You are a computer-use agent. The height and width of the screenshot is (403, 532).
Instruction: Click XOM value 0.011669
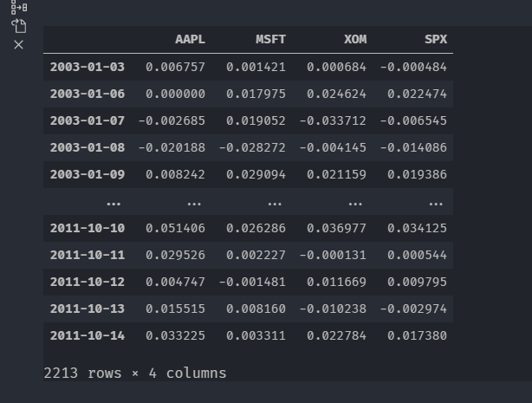click(336, 282)
